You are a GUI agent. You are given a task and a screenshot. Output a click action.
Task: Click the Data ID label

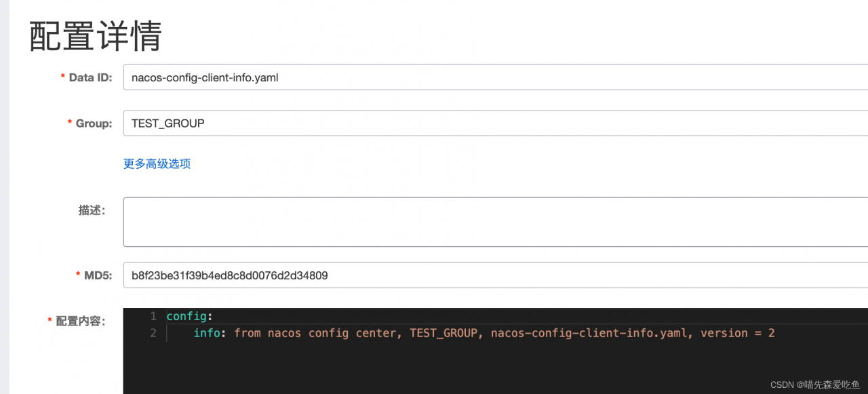pos(90,77)
